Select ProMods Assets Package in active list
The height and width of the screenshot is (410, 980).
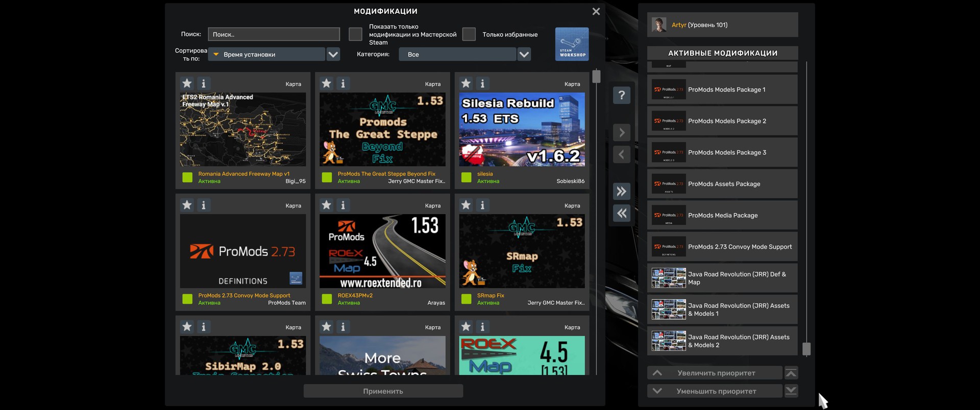pos(722,184)
